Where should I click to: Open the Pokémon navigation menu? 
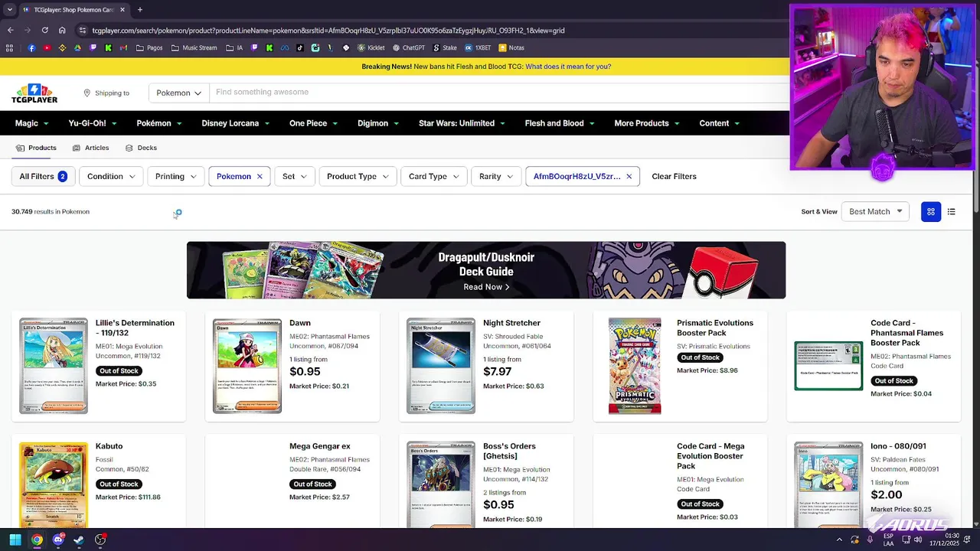159,123
